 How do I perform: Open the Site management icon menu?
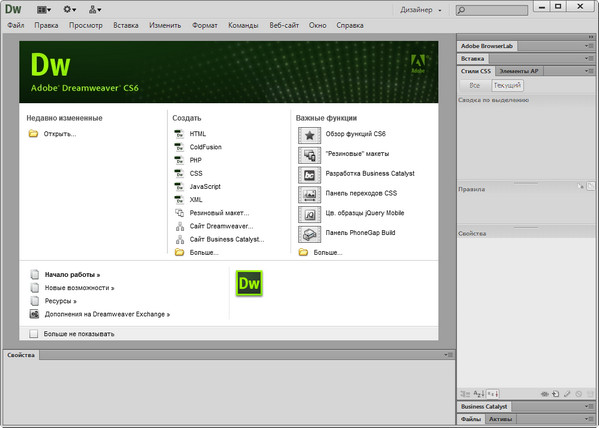tap(95, 10)
